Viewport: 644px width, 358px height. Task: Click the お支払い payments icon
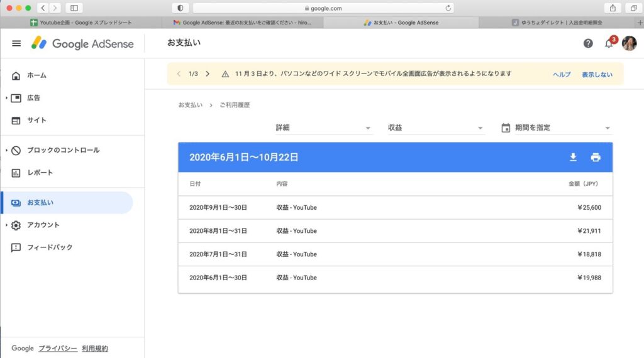tap(16, 203)
